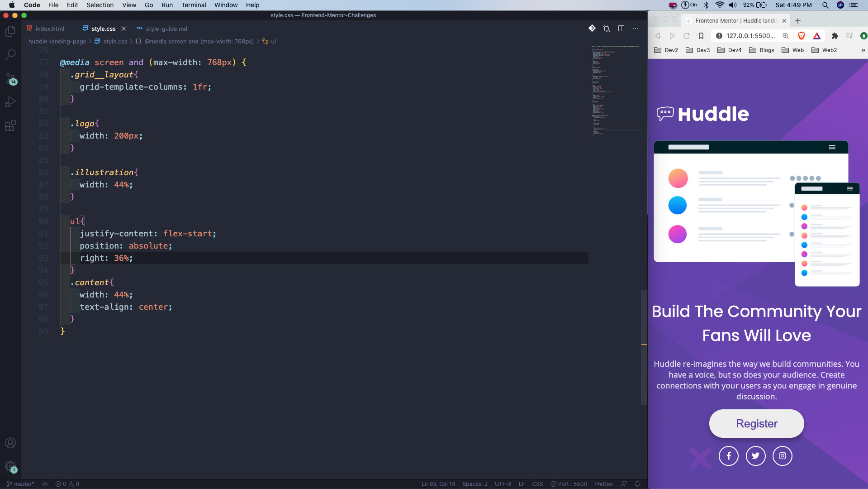
Task: Close the style.css tab
Action: (x=124, y=29)
